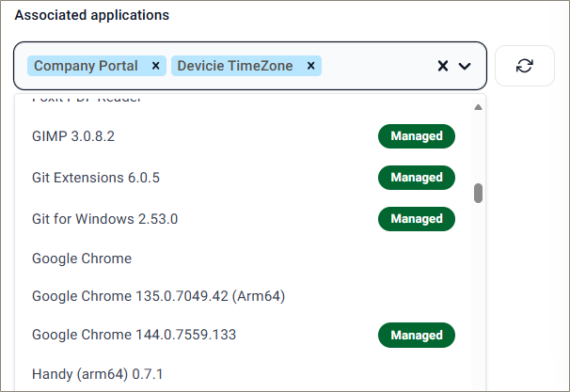Click Managed badge next to Git Extensions
The width and height of the screenshot is (570, 392).
(417, 178)
